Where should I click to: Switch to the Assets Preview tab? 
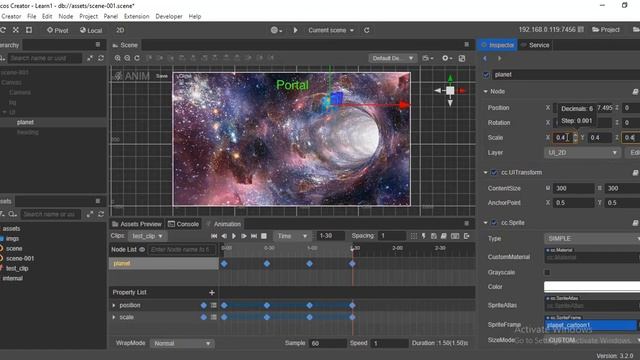click(137, 224)
